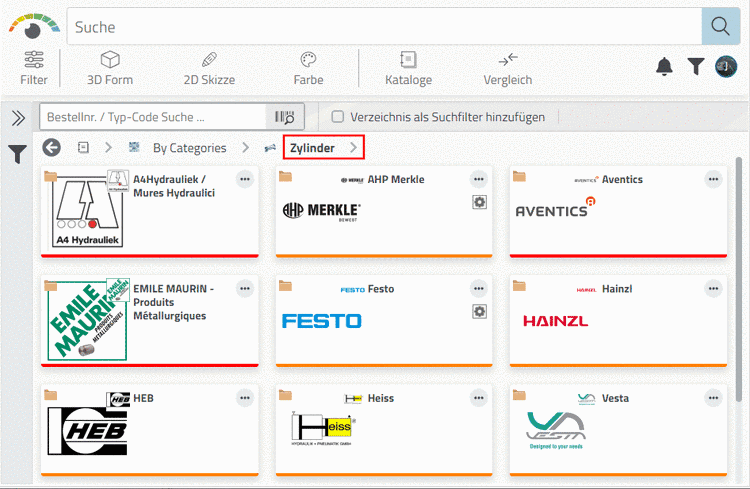The width and height of the screenshot is (750, 489).
Task: Click the catalog root breadcrumb icon
Action: [83, 147]
